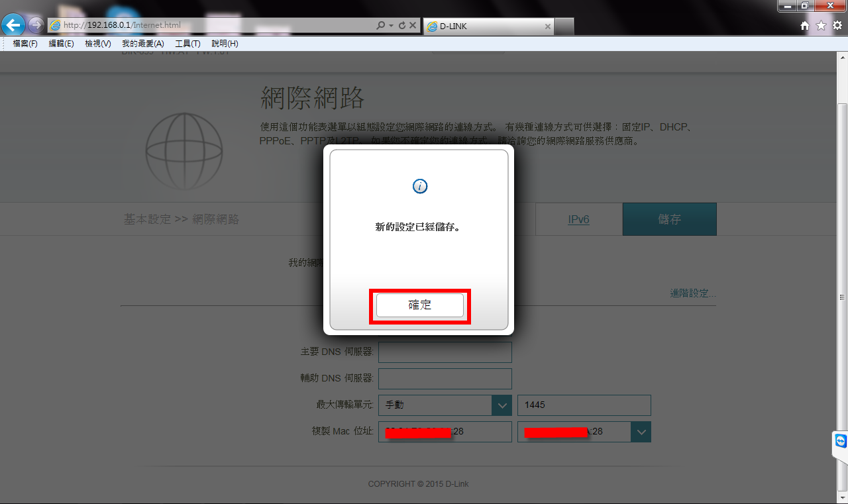This screenshot has height=504, width=848.
Task: Open the 工具(T) menu
Action: (x=187, y=44)
